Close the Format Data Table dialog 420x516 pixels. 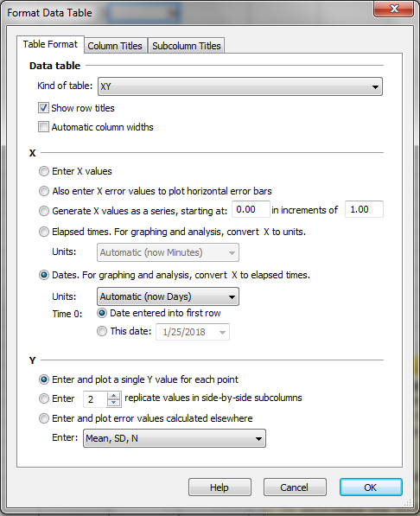tap(394, 9)
